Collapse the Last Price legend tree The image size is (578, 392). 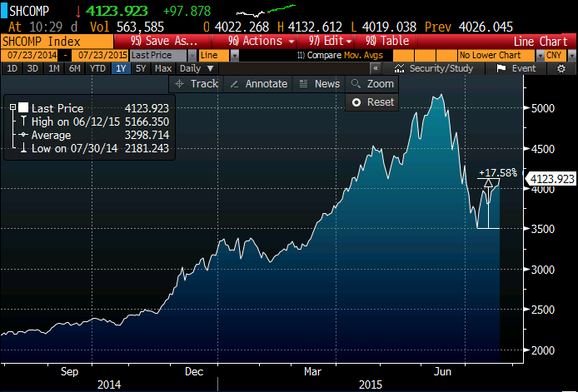pyautogui.click(x=12, y=108)
